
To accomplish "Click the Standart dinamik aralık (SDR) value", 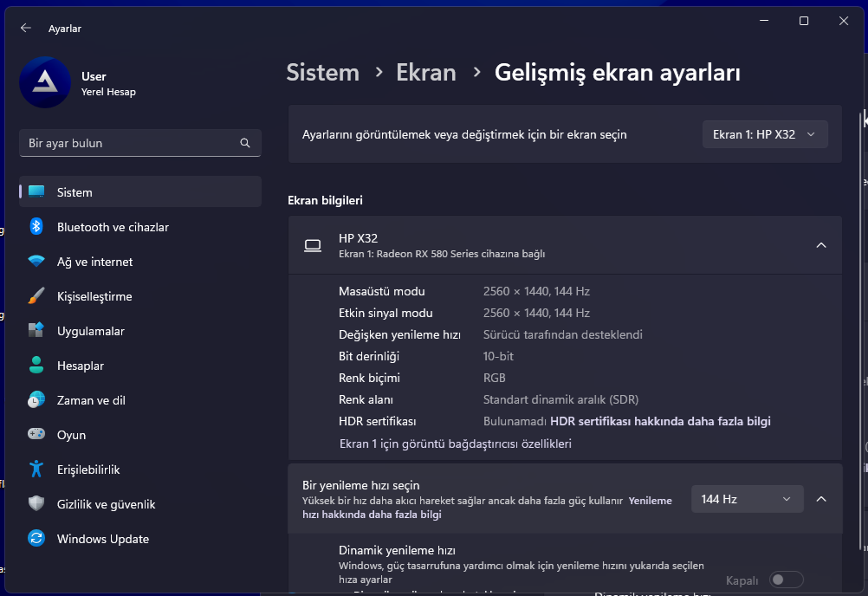I will [x=560, y=399].
